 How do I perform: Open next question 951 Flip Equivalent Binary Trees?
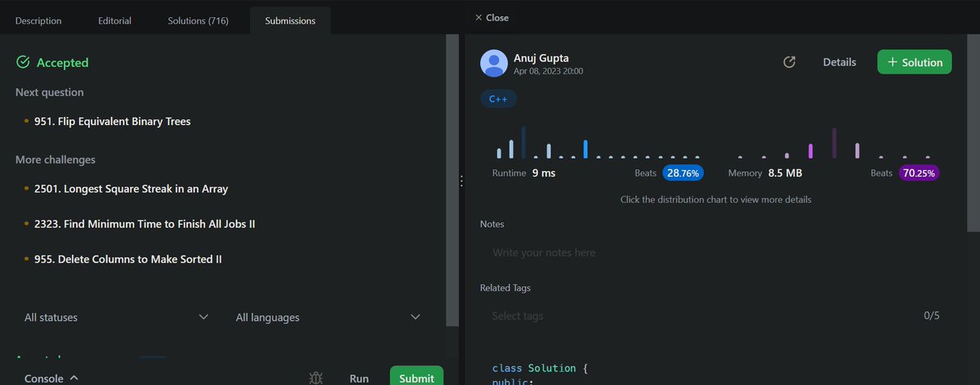pyautogui.click(x=113, y=122)
